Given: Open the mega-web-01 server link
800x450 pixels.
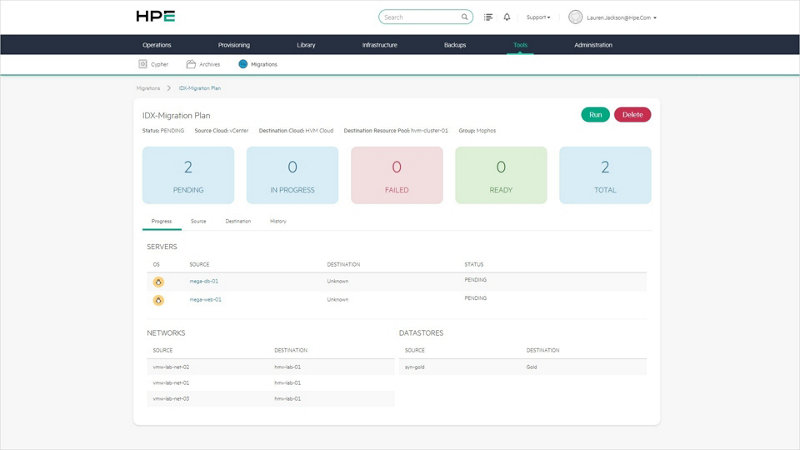Looking at the screenshot, I should click(x=205, y=299).
